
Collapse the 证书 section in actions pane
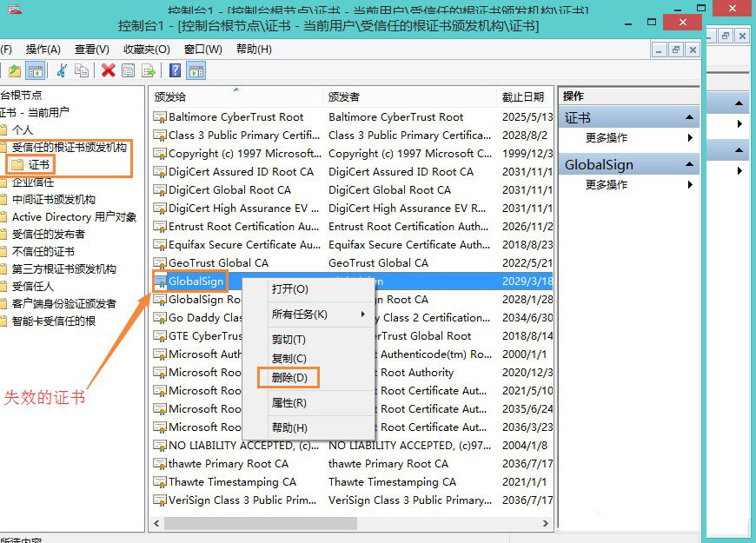689,117
